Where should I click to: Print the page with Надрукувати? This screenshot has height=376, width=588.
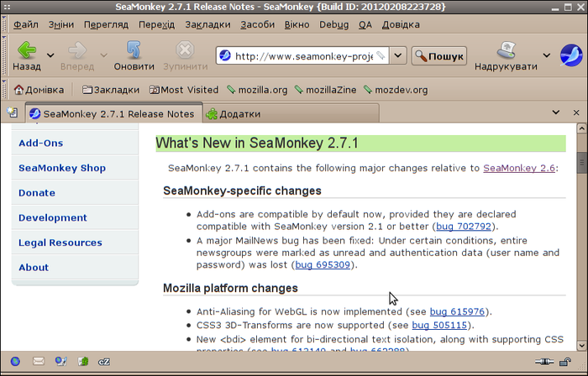(506, 55)
